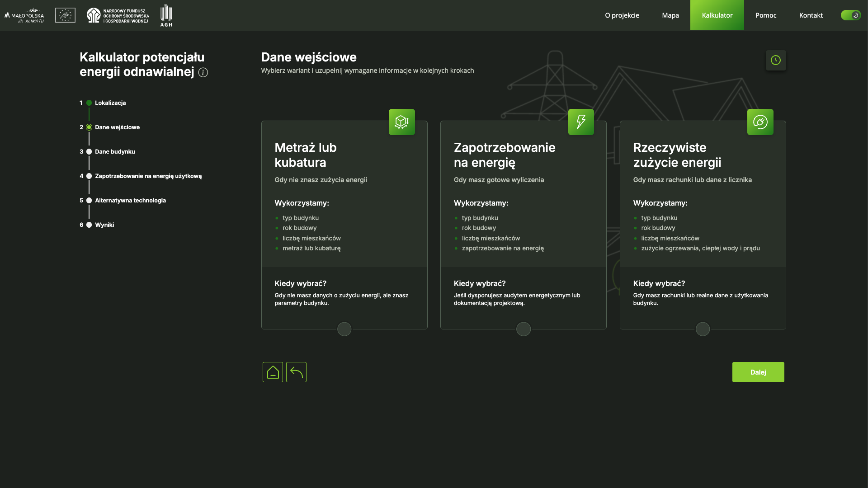
Task: Click the AGH university logo
Action: [x=166, y=15]
